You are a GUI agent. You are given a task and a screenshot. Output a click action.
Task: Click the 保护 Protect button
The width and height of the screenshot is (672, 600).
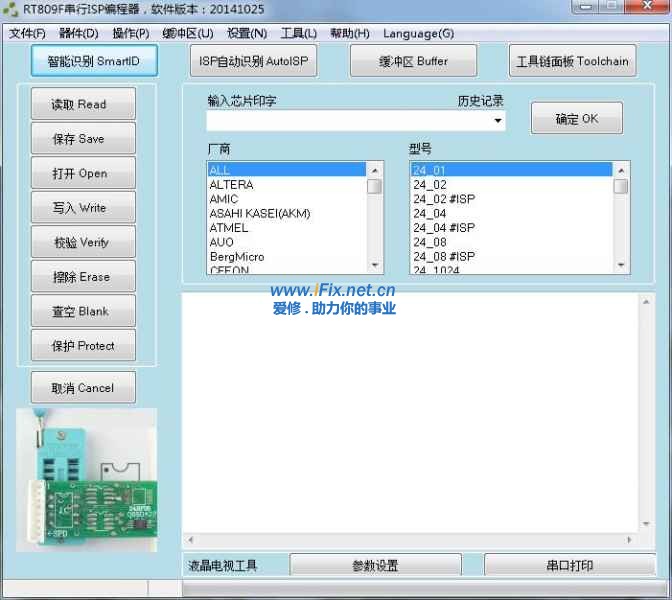click(83, 345)
